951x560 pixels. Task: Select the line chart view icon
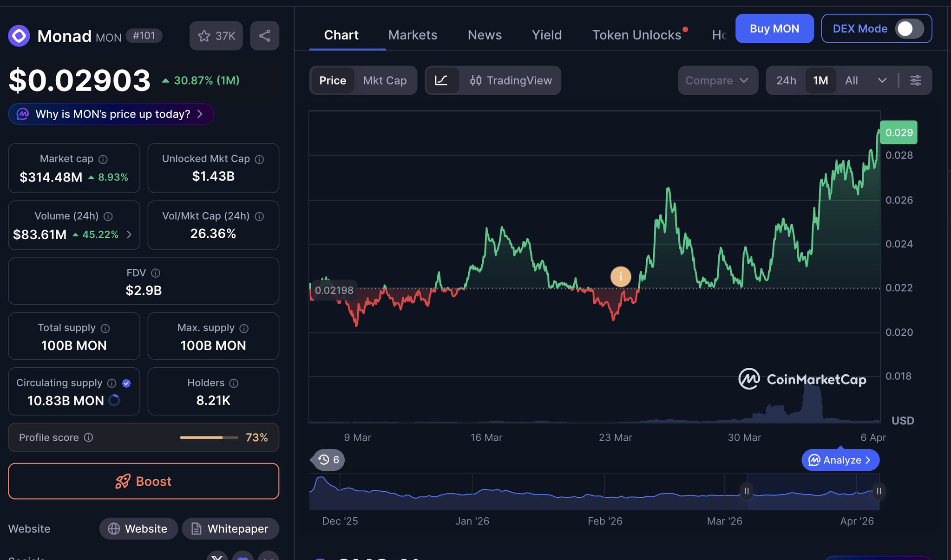[x=441, y=80]
